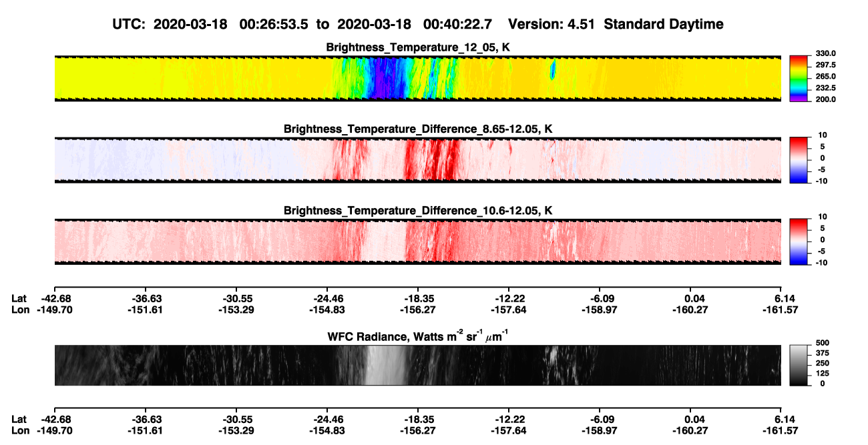Click the Brightness_Temperature_12_05 image strip
The width and height of the screenshot is (868, 445).
point(417,79)
